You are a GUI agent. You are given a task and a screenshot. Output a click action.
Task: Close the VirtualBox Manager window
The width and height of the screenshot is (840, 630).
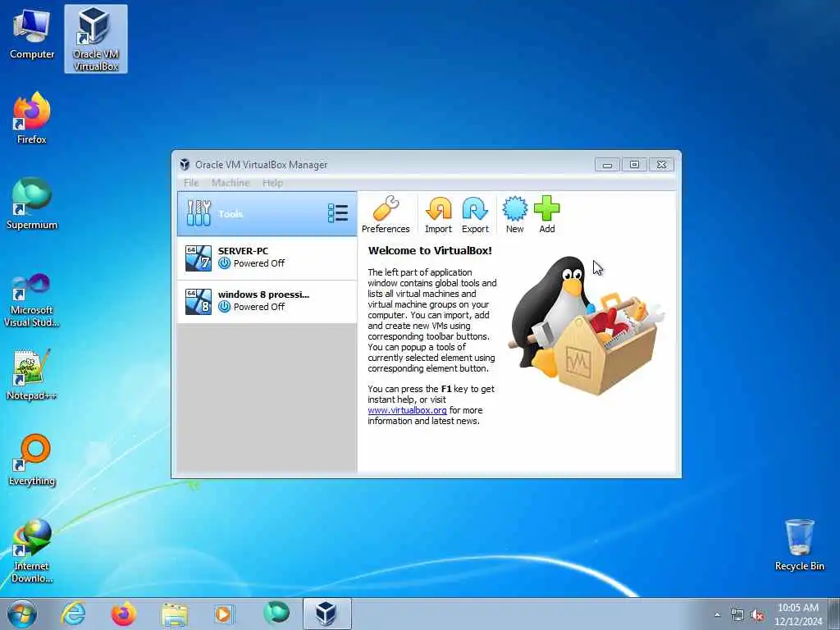pyautogui.click(x=662, y=164)
